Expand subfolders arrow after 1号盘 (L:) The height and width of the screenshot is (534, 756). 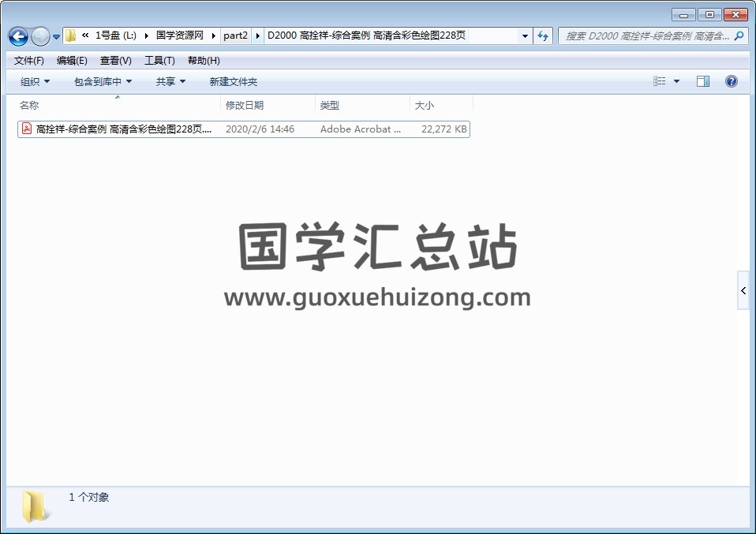click(x=147, y=35)
